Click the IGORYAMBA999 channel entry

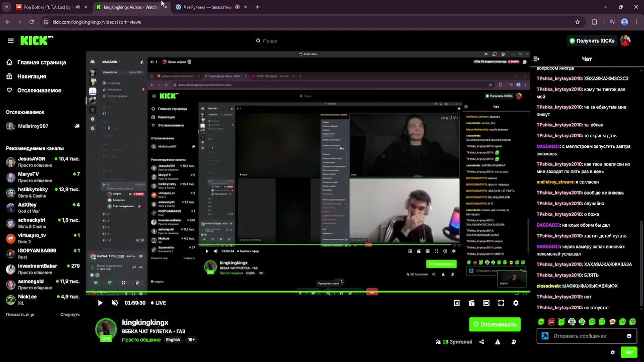[x=43, y=254]
